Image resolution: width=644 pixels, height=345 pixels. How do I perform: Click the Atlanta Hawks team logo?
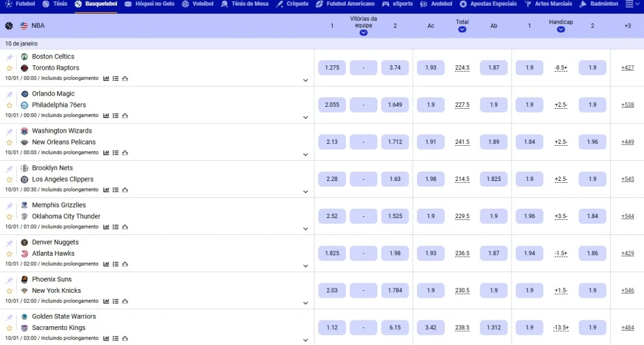pyautogui.click(x=25, y=254)
